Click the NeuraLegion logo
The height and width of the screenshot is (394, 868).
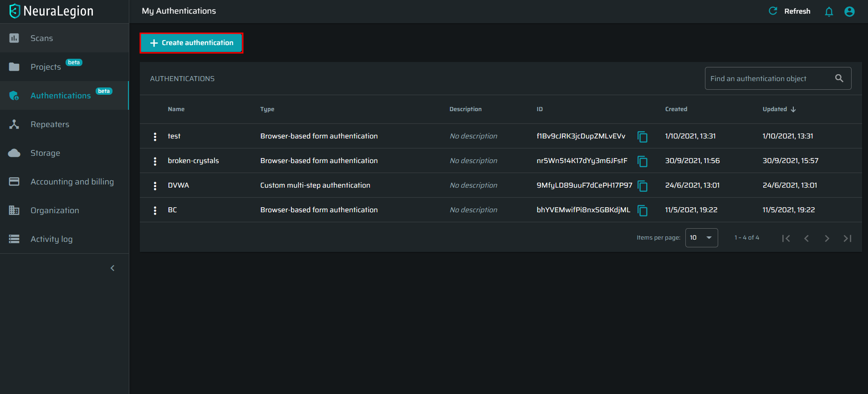point(51,11)
